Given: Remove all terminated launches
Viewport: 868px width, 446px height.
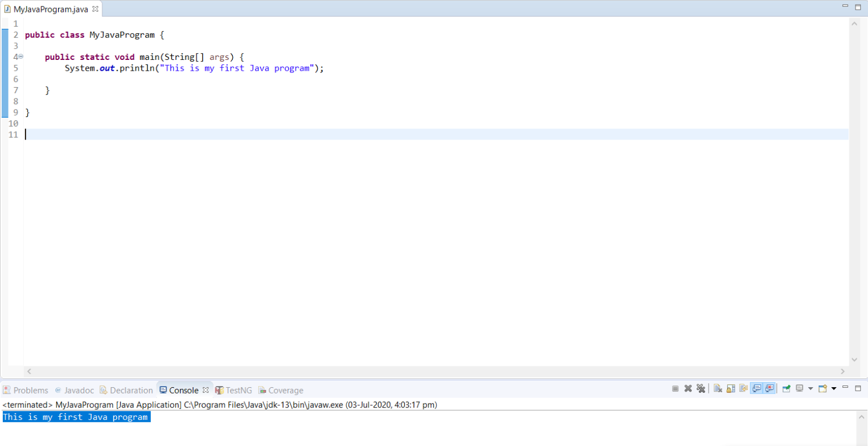Looking at the screenshot, I should [701, 388].
